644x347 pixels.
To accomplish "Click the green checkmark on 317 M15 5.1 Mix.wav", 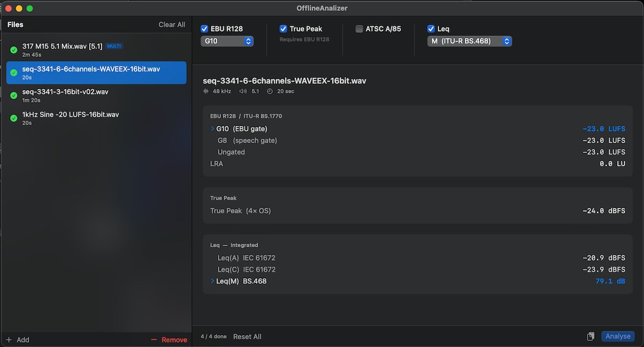I will click(13, 49).
